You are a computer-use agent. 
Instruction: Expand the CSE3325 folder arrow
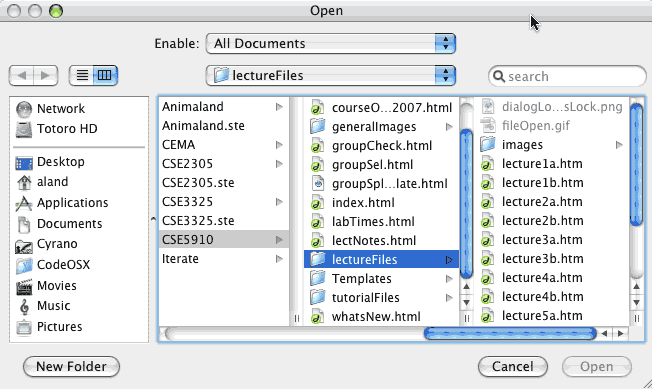279,202
